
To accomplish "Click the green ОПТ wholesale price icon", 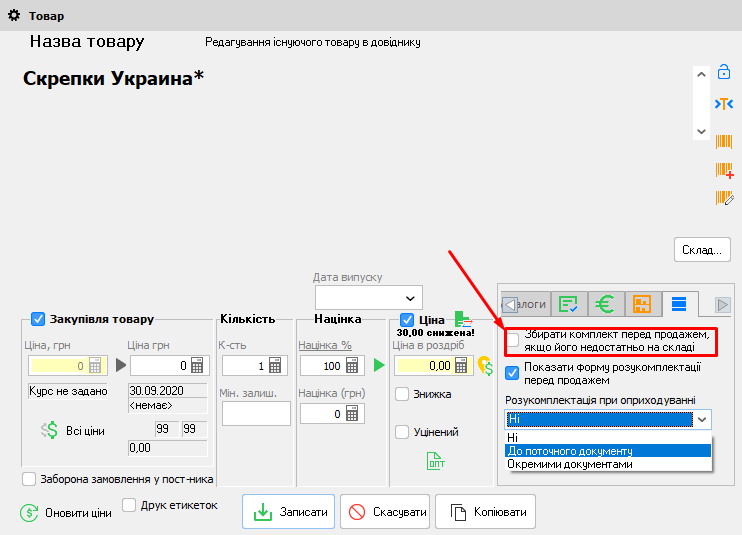I will coord(436,460).
